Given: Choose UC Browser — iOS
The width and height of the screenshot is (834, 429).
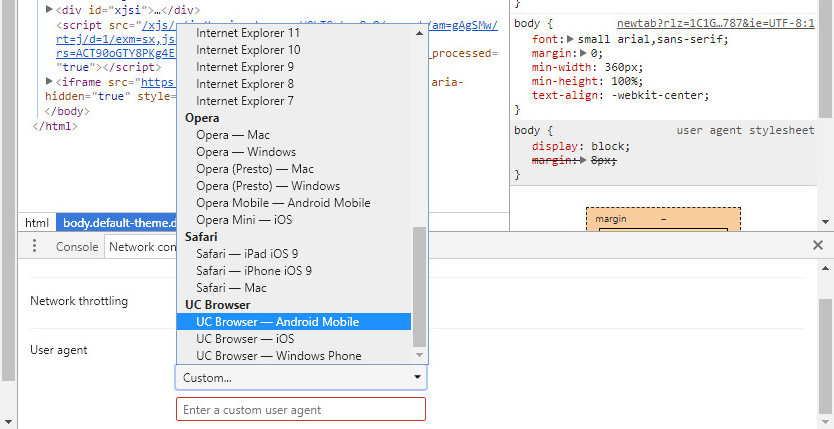Looking at the screenshot, I should pyautogui.click(x=294, y=339).
